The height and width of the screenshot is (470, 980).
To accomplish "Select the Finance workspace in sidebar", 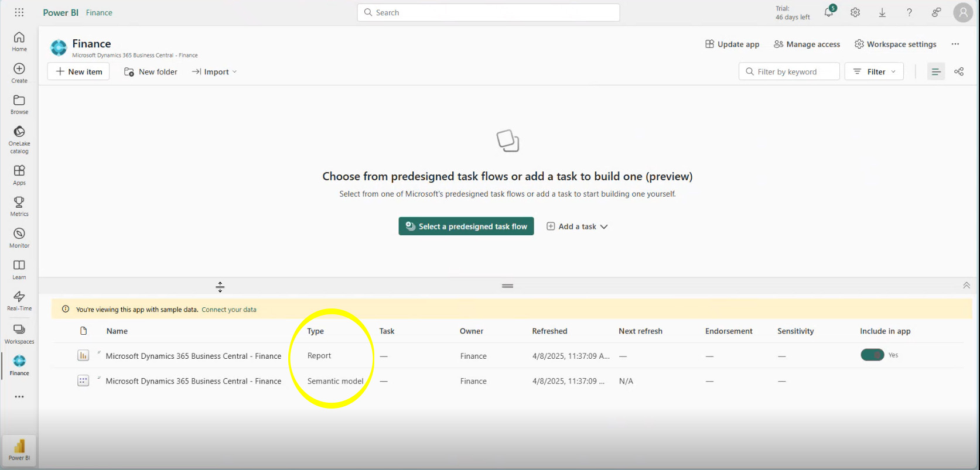I will coord(19,365).
